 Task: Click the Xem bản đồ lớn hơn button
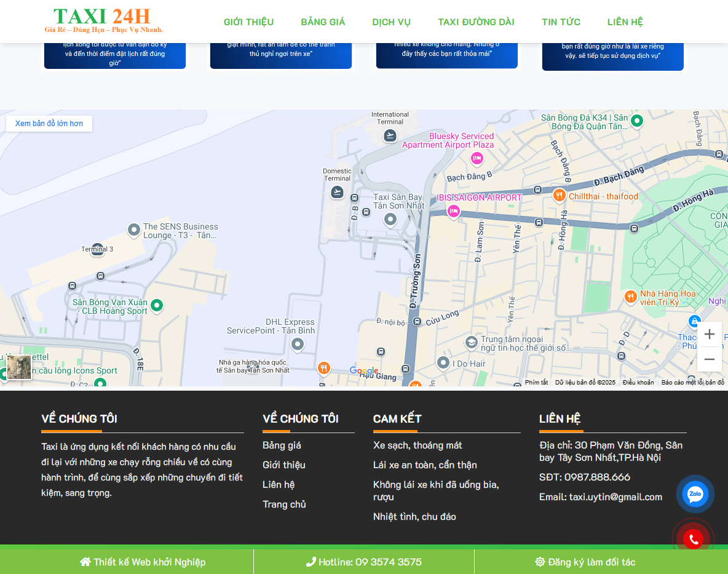click(x=49, y=124)
